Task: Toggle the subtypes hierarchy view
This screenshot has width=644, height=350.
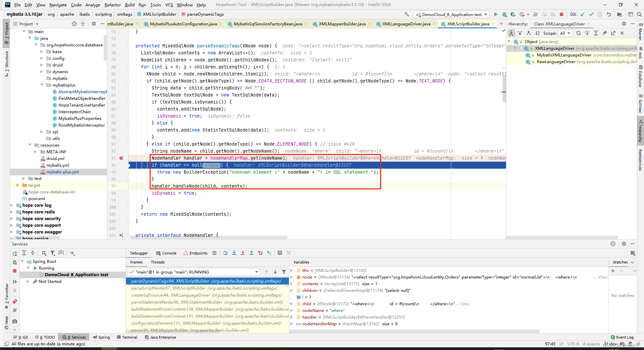Action: (x=528, y=33)
